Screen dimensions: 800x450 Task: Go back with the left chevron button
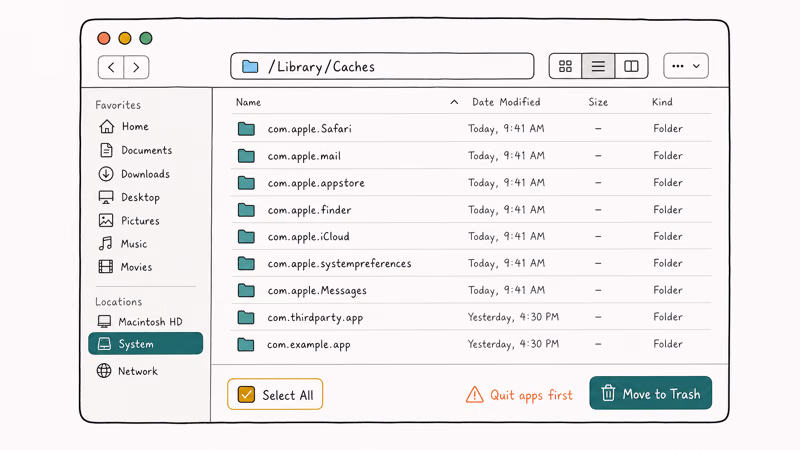click(x=111, y=67)
